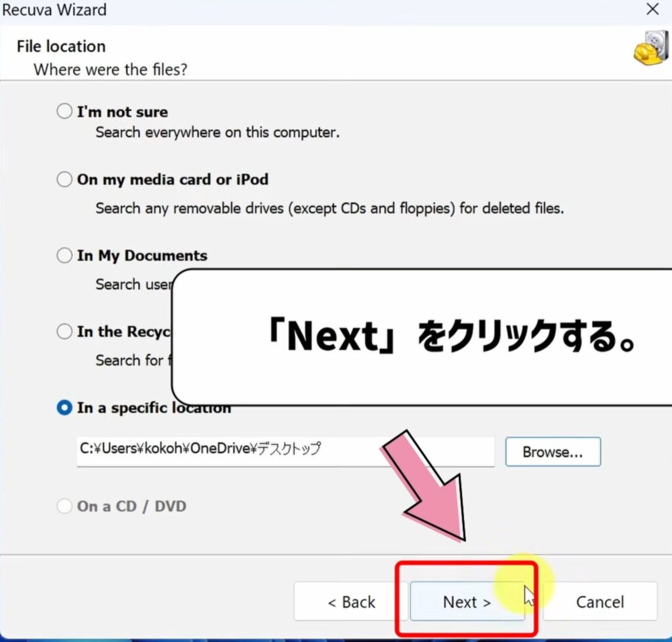Image resolution: width=672 pixels, height=642 pixels.
Task: Go back using the Back button
Action: (x=351, y=601)
